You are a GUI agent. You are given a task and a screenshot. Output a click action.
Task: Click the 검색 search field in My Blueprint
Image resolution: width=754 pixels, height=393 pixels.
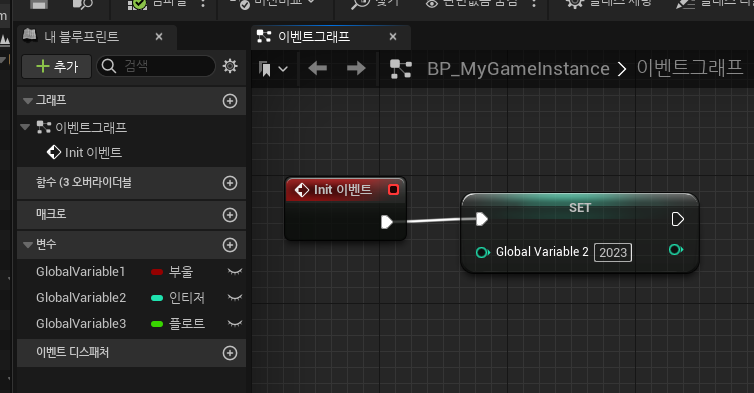coord(156,66)
